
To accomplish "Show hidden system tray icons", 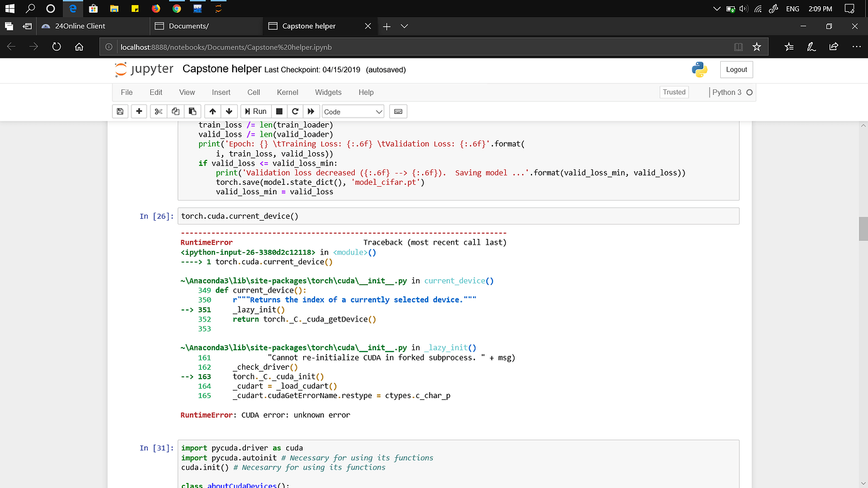I will (x=716, y=8).
